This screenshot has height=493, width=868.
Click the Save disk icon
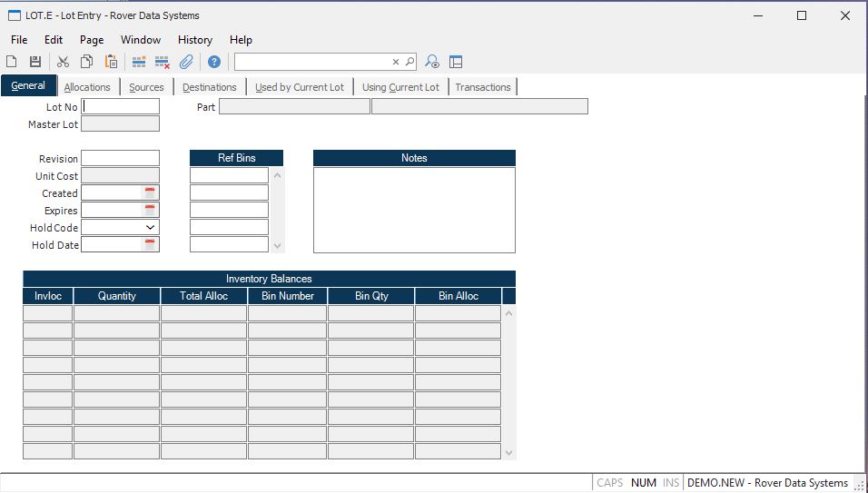(x=35, y=62)
